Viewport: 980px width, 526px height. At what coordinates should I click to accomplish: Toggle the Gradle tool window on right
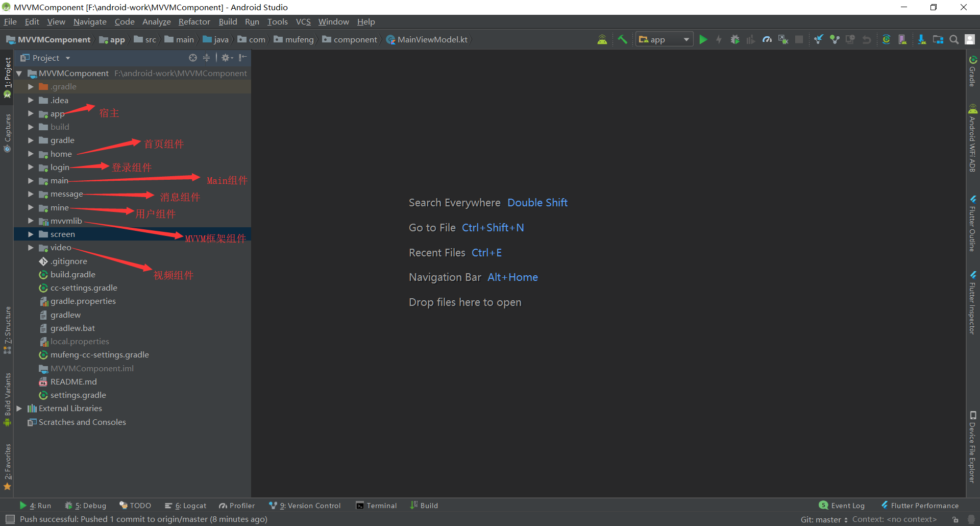[973, 71]
